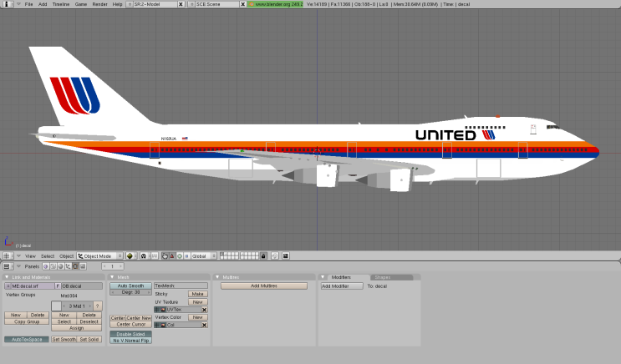This screenshot has height=364, width=621.
Task: Open the Global orientation dropdown
Action: tap(204, 256)
